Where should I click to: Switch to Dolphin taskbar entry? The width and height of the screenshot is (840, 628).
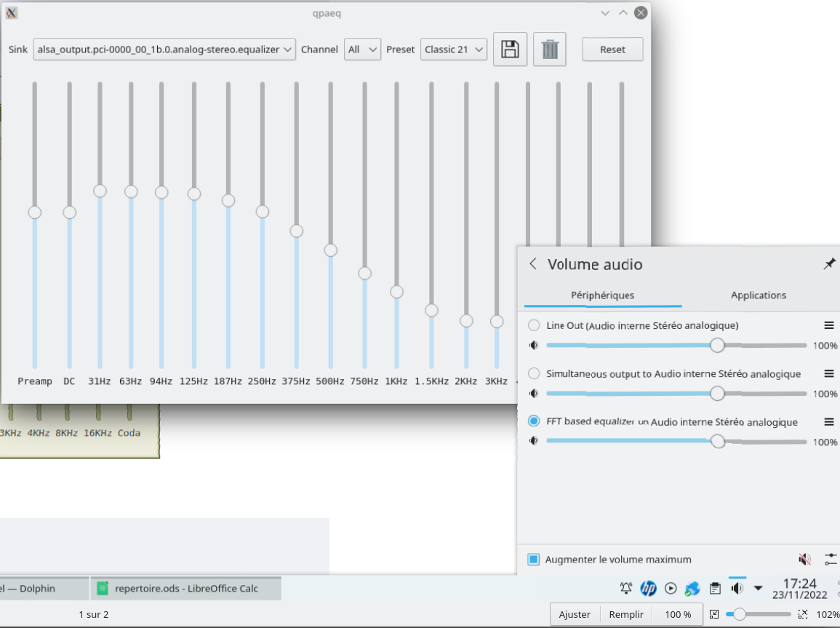(x=44, y=589)
